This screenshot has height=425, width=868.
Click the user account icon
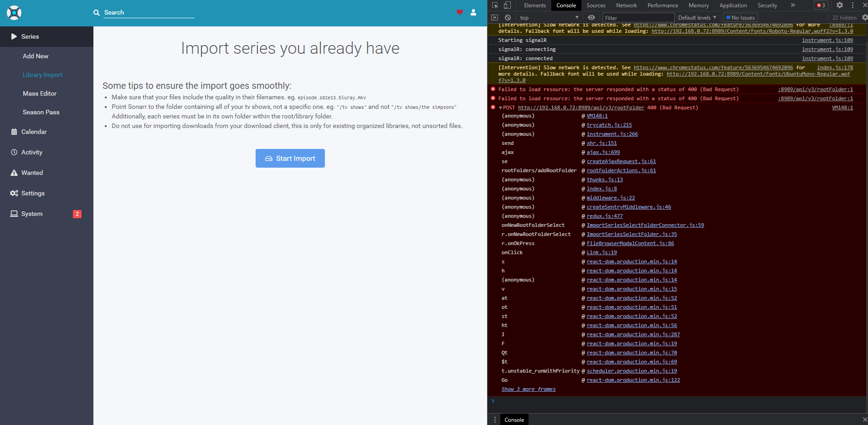pos(473,12)
